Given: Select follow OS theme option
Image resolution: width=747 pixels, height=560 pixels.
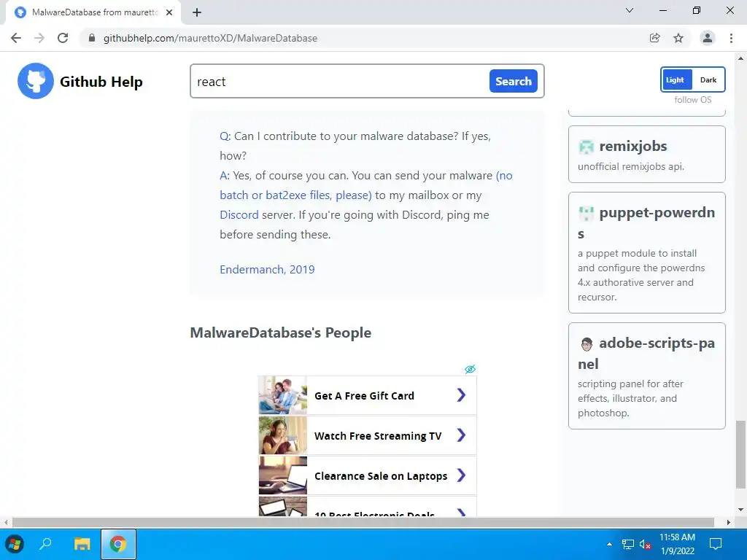Looking at the screenshot, I should tap(693, 99).
